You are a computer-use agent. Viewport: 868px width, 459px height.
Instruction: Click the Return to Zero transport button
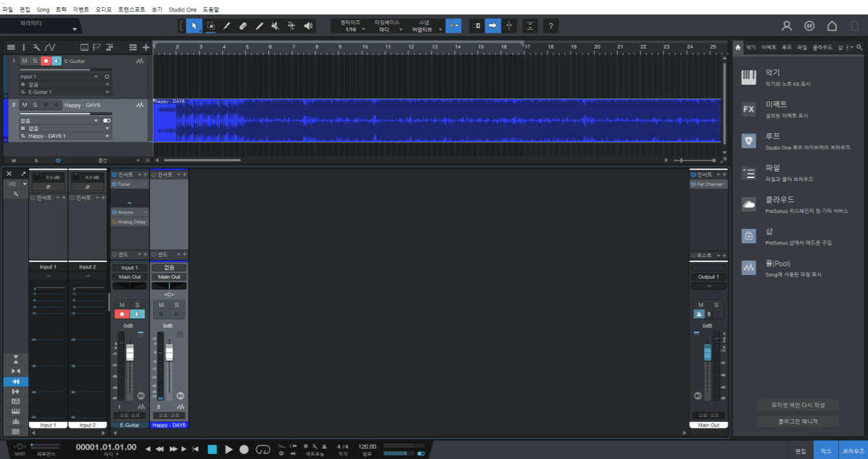pyautogui.click(x=195, y=450)
